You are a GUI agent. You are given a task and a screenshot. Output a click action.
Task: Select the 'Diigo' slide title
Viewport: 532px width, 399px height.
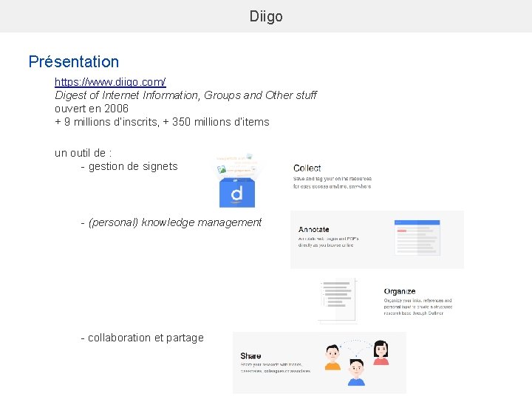click(266, 16)
